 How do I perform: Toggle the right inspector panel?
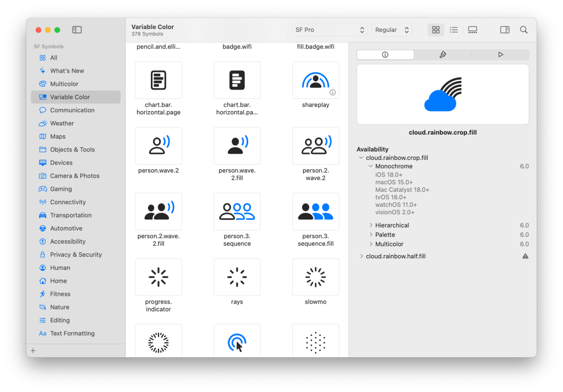504,30
